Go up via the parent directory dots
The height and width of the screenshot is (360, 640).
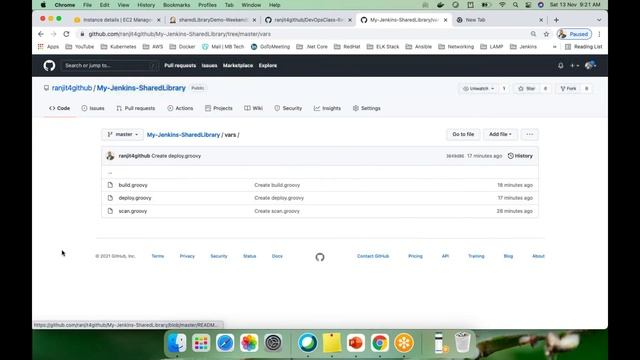point(110,173)
